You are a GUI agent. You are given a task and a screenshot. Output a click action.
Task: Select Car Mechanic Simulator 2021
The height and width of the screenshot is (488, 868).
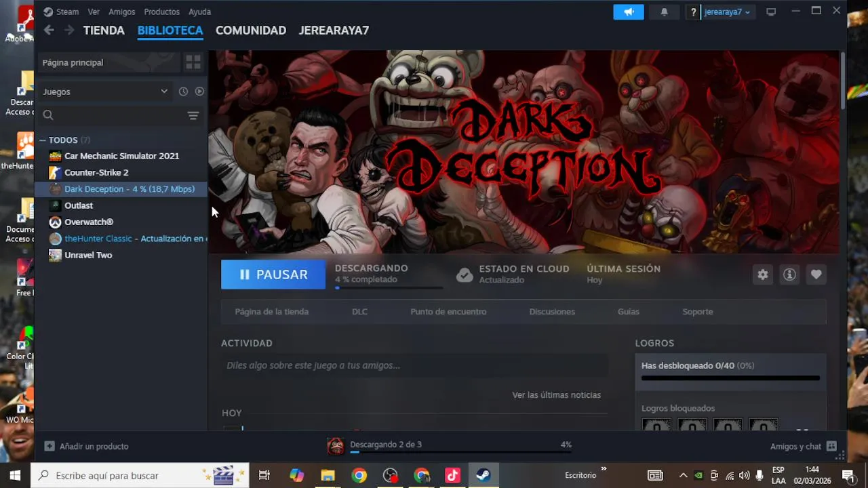click(121, 156)
